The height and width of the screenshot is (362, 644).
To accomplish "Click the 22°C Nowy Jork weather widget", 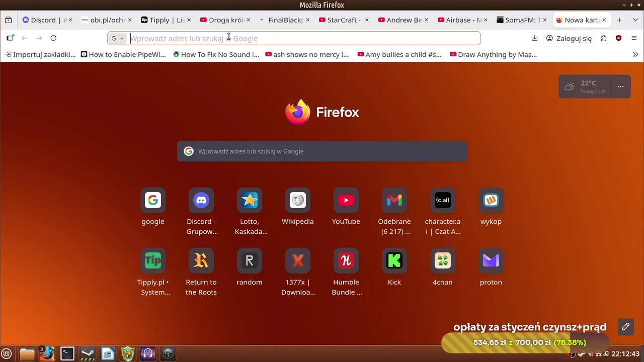I will pos(585,86).
